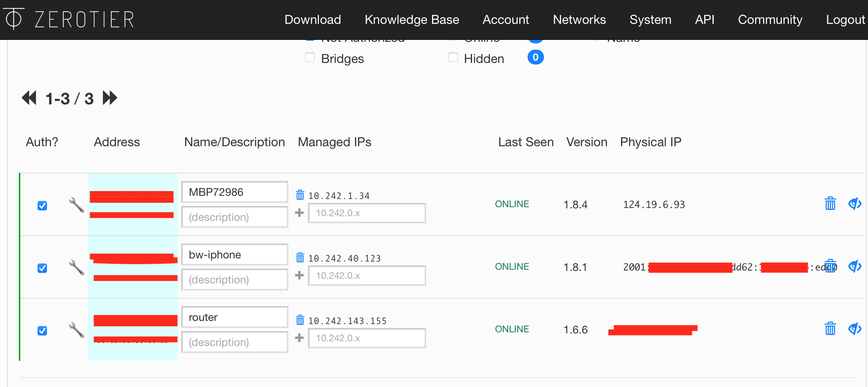Open wrench settings for bw-iphone member

76,267
